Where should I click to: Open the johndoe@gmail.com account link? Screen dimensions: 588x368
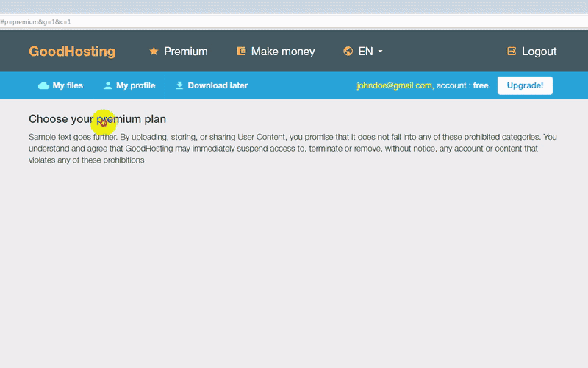coord(394,85)
